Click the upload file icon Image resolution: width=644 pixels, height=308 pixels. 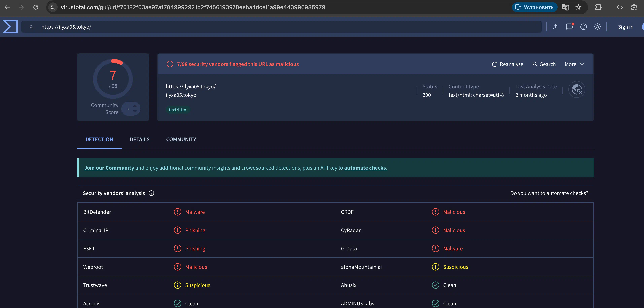555,27
